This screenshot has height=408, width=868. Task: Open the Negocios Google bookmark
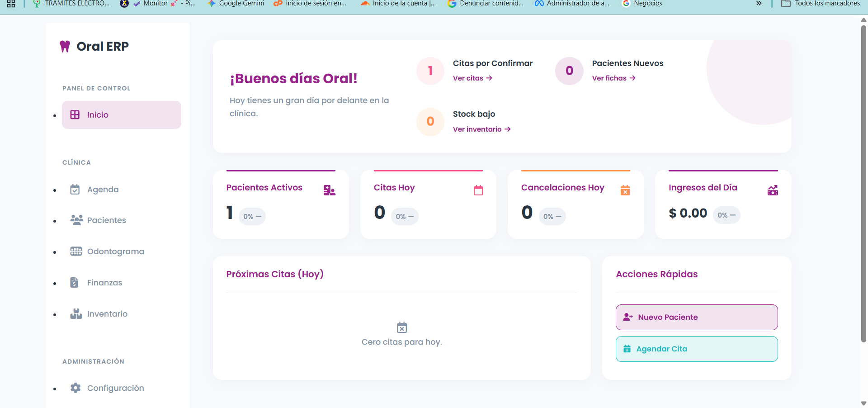[642, 4]
